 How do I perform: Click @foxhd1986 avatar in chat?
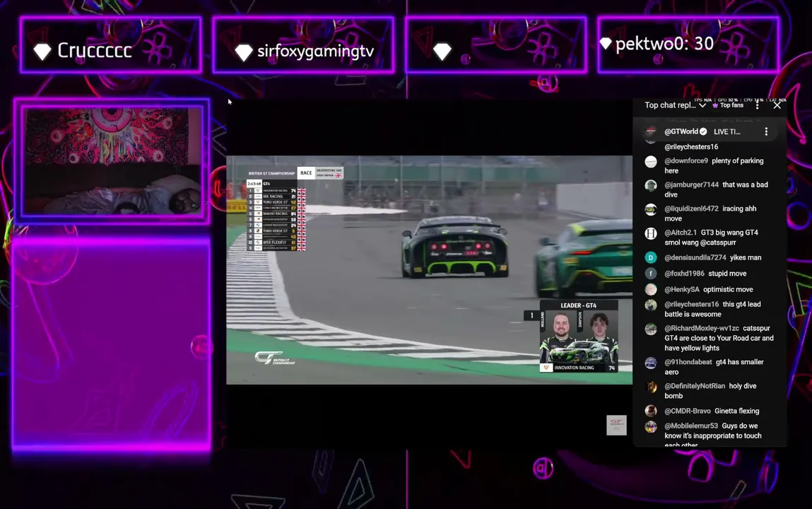[x=651, y=274]
